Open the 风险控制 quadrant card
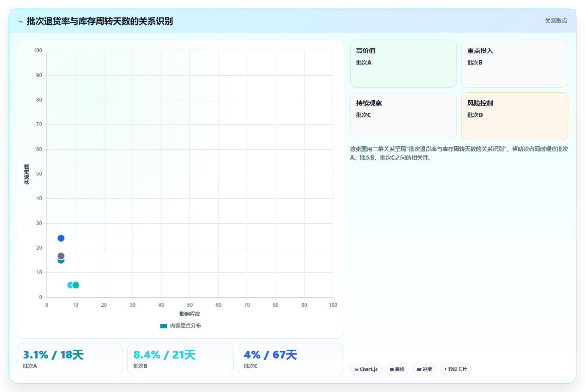Screen dimensions: 585x392 (x=514, y=116)
